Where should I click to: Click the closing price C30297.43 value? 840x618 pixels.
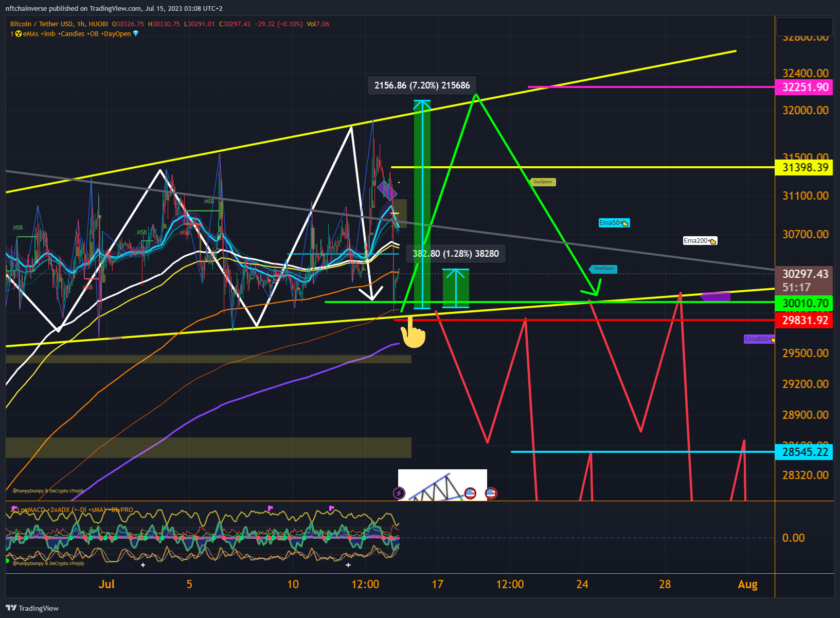pos(235,24)
